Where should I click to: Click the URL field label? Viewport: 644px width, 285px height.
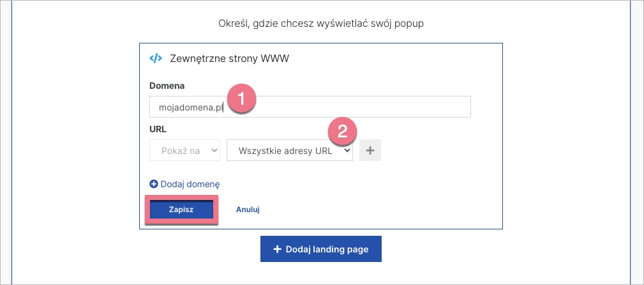tap(158, 128)
